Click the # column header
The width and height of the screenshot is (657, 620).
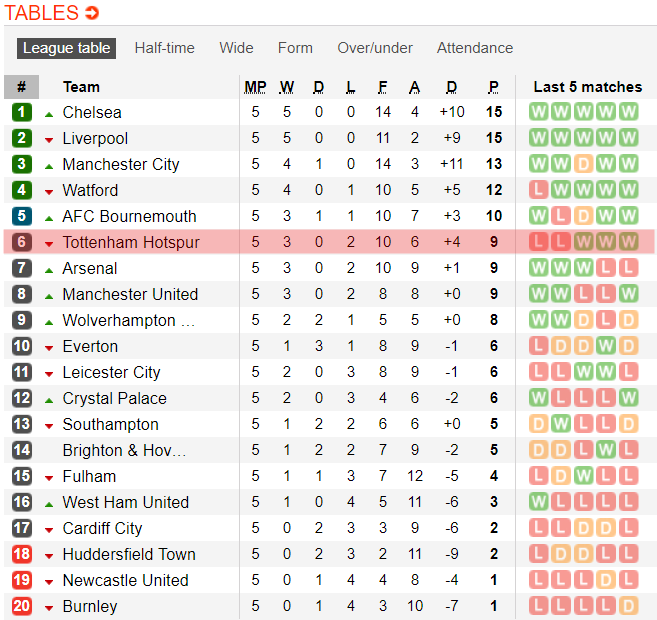[x=22, y=87]
